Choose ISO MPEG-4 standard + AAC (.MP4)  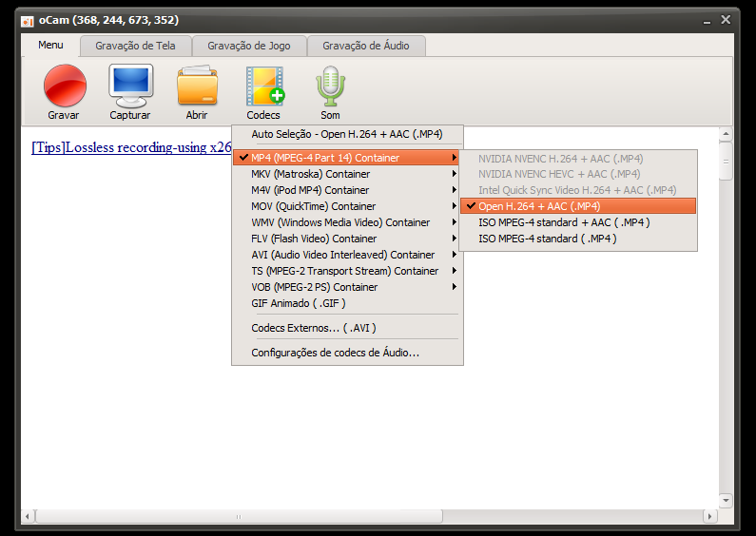pyautogui.click(x=578, y=222)
